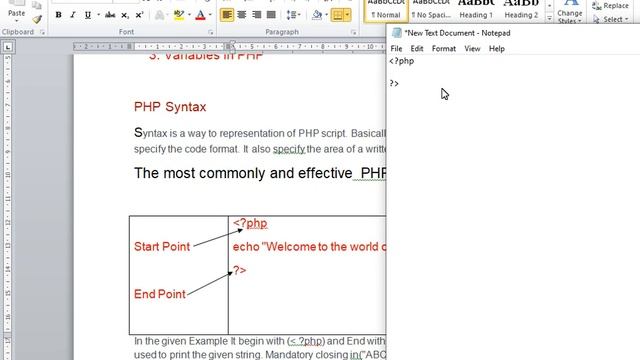Click the Copy icon in Clipboard group

coord(37,5)
